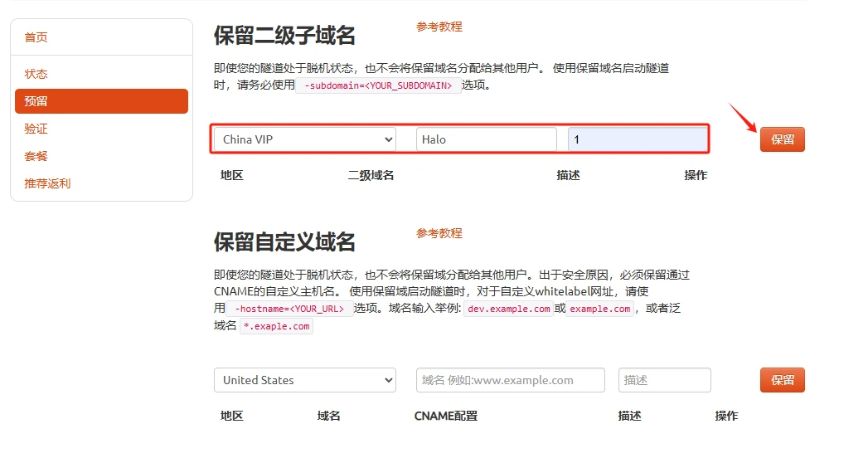Click the description field containing 1
The height and width of the screenshot is (463, 868).
coord(638,139)
